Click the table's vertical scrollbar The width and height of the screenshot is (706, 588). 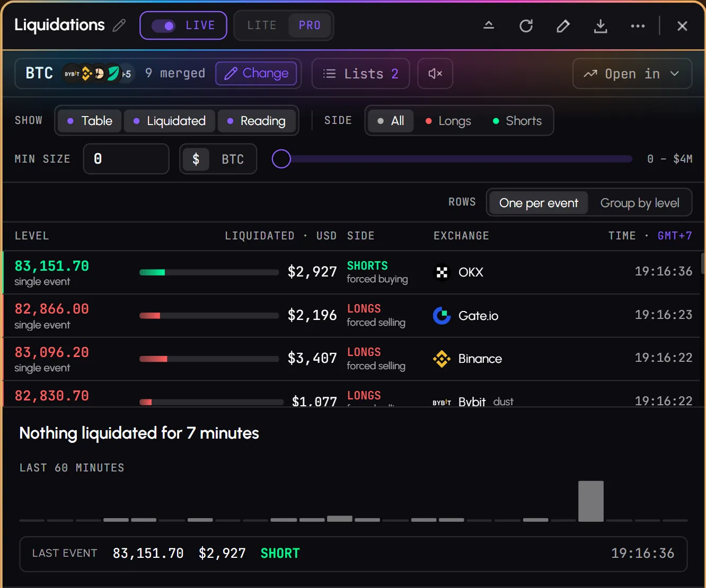click(x=703, y=263)
